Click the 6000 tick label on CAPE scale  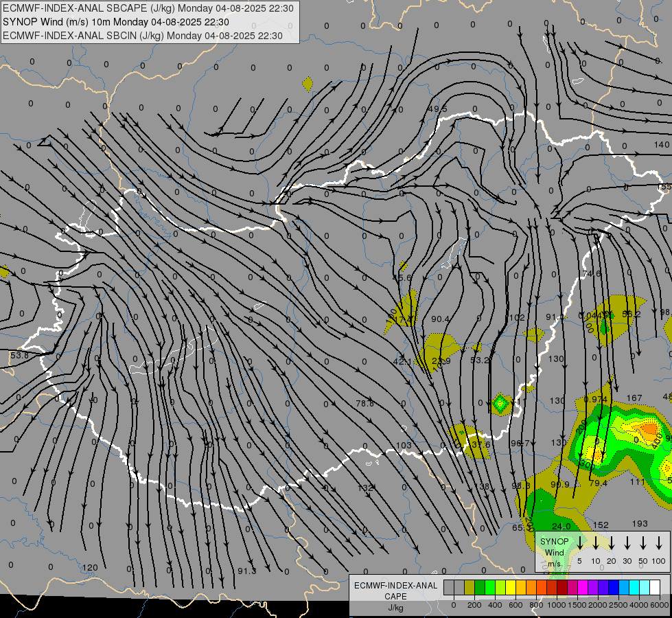coord(660,605)
